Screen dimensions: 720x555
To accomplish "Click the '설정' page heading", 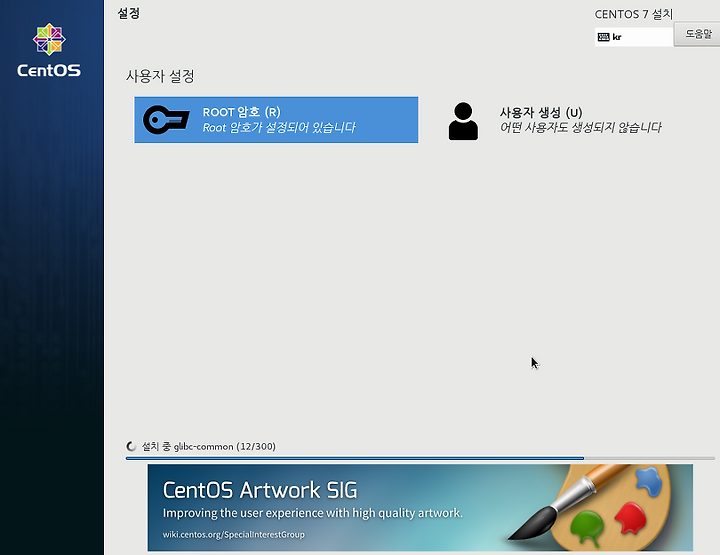I will (129, 13).
